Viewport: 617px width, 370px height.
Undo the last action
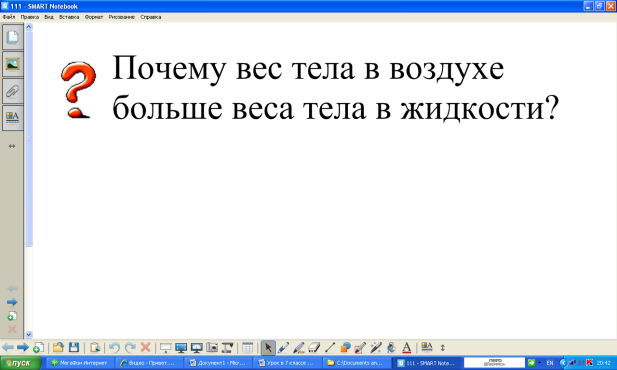(114, 348)
